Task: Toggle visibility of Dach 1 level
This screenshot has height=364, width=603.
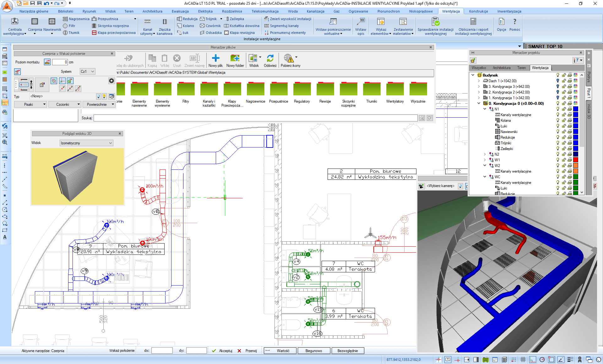Action: [x=558, y=81]
